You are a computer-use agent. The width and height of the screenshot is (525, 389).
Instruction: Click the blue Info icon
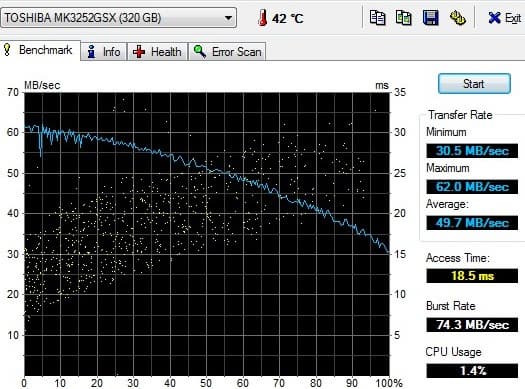[91, 52]
